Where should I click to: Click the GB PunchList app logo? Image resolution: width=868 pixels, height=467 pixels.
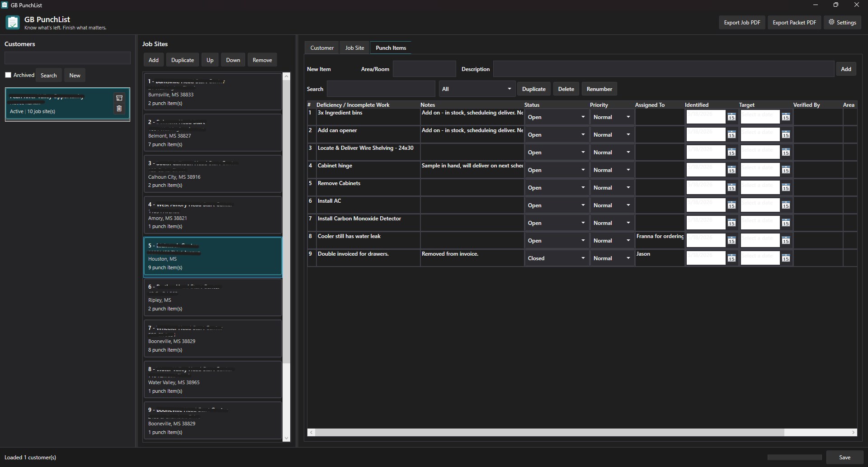coord(13,22)
